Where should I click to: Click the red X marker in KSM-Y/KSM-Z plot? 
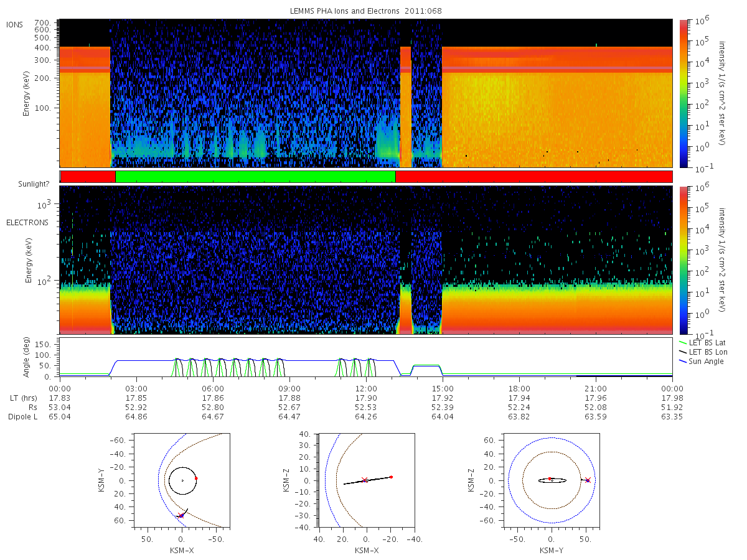click(588, 480)
